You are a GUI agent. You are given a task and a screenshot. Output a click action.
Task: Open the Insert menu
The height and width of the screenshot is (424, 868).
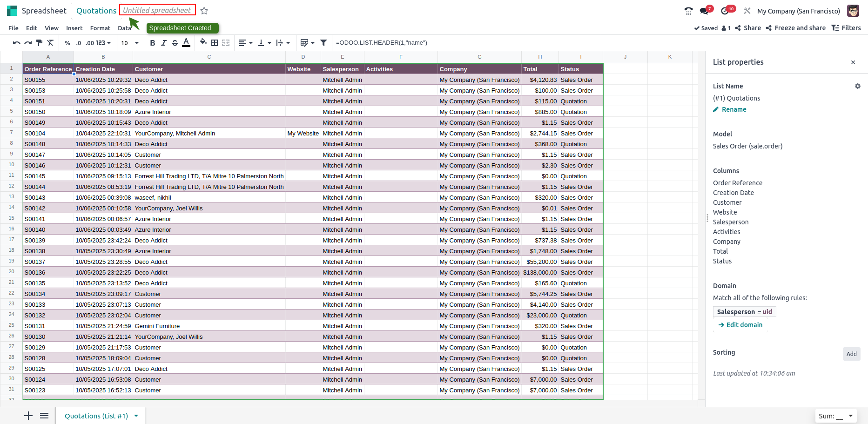(x=74, y=28)
